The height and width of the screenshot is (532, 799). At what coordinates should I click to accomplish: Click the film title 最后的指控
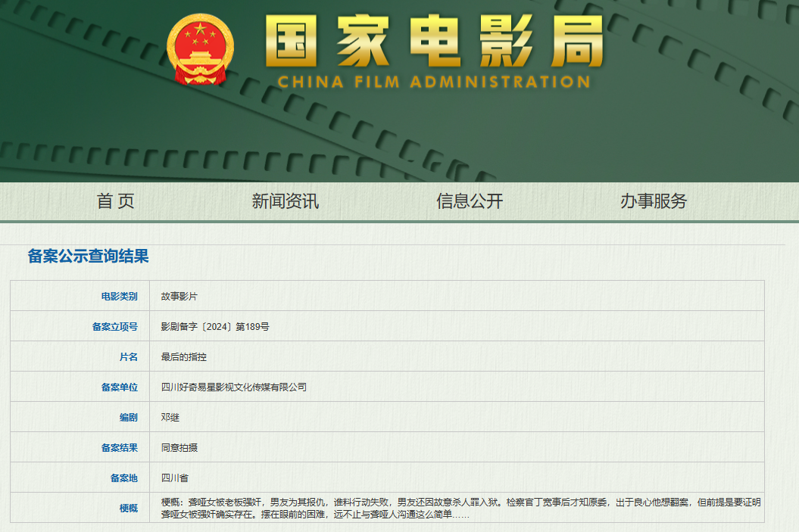(184, 357)
